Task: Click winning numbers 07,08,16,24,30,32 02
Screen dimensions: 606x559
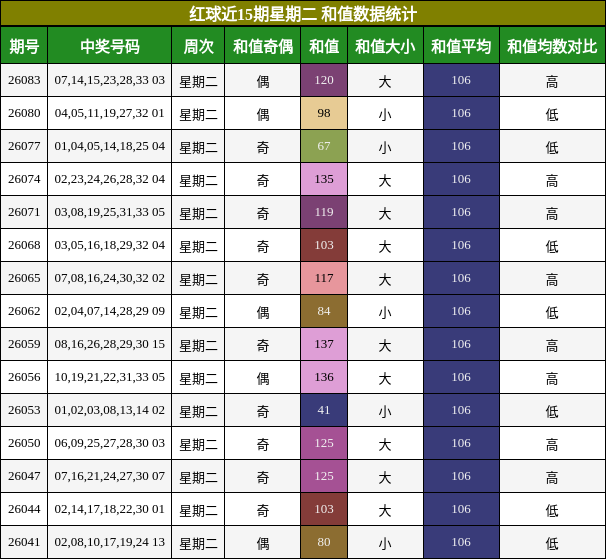Action: (x=109, y=278)
